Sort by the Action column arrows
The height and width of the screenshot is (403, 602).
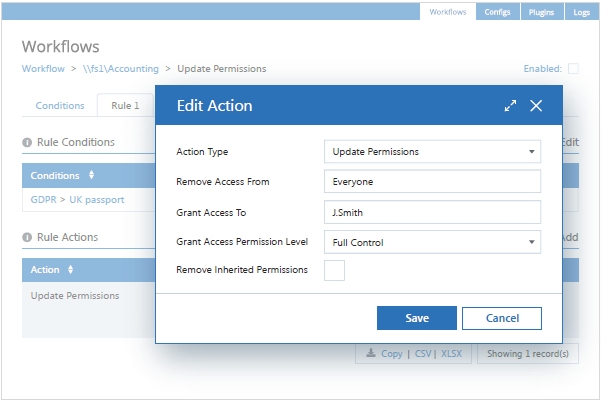70,270
